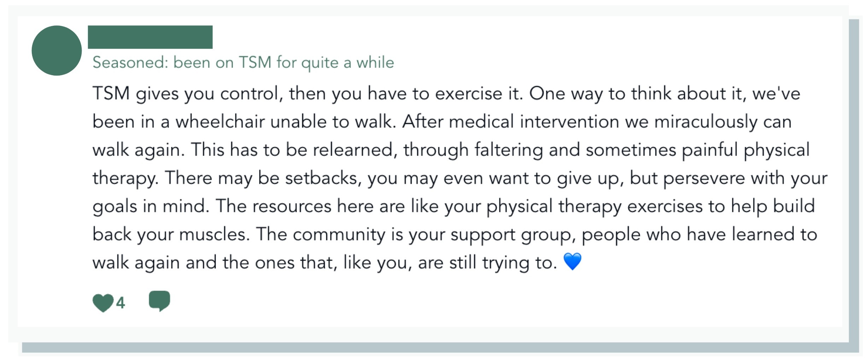Open the redacted username bar above the badge
This screenshot has height=364, width=868.
click(150, 37)
